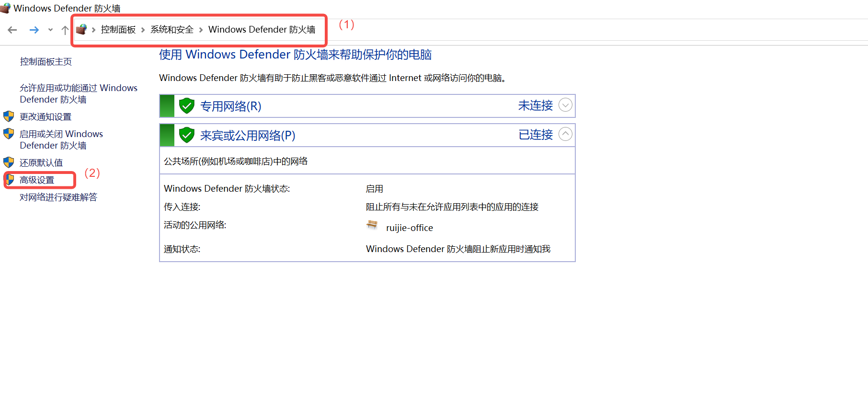Click green shield icon of 专用网络(R)
Screen dimensions: 868x415
(x=186, y=106)
